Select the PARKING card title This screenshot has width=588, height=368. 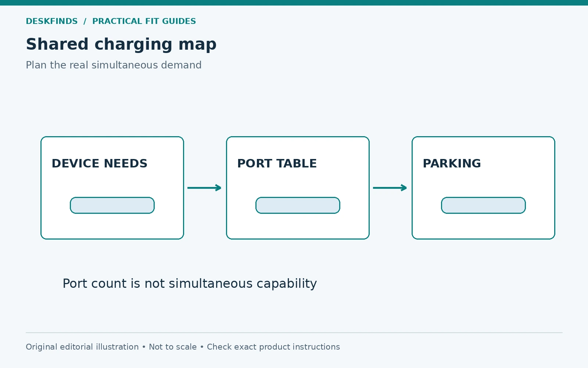pos(452,163)
